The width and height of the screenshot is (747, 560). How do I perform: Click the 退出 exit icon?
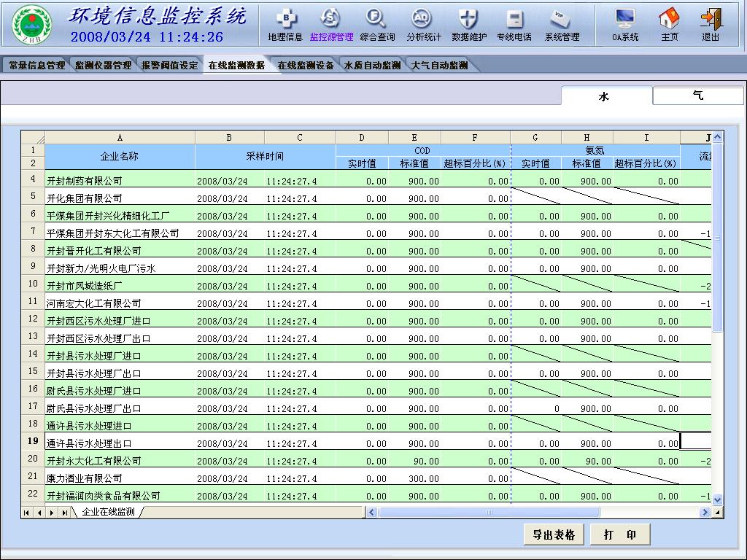click(710, 25)
